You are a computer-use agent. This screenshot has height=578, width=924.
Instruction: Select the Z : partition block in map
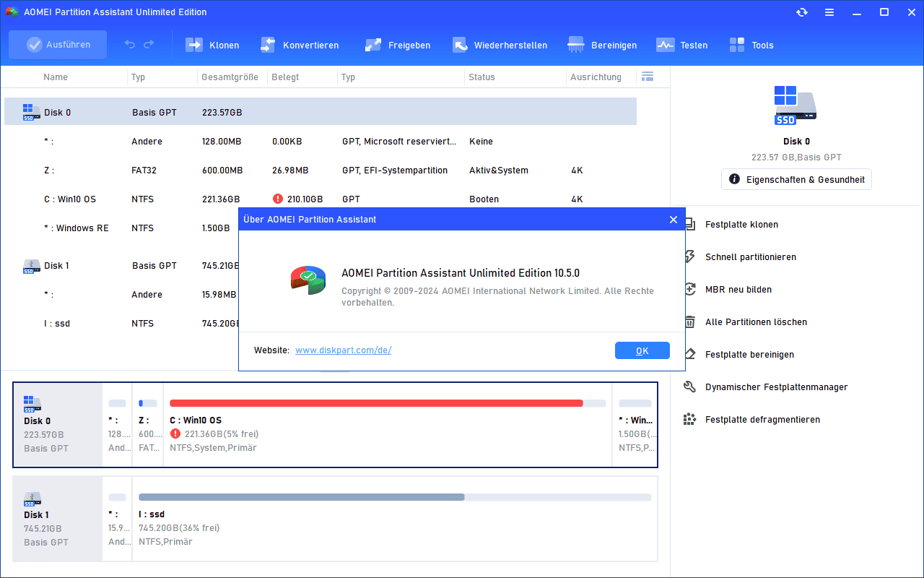tap(148, 425)
